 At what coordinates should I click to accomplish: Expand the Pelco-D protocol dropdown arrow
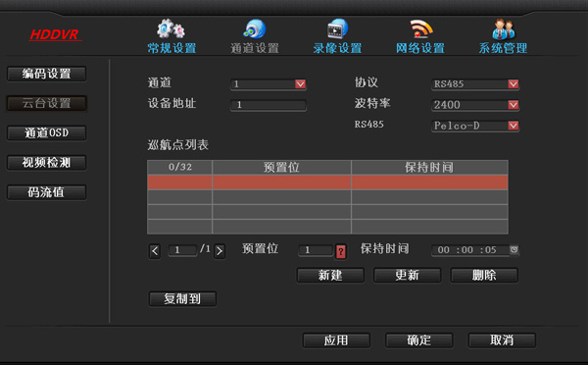tap(514, 126)
